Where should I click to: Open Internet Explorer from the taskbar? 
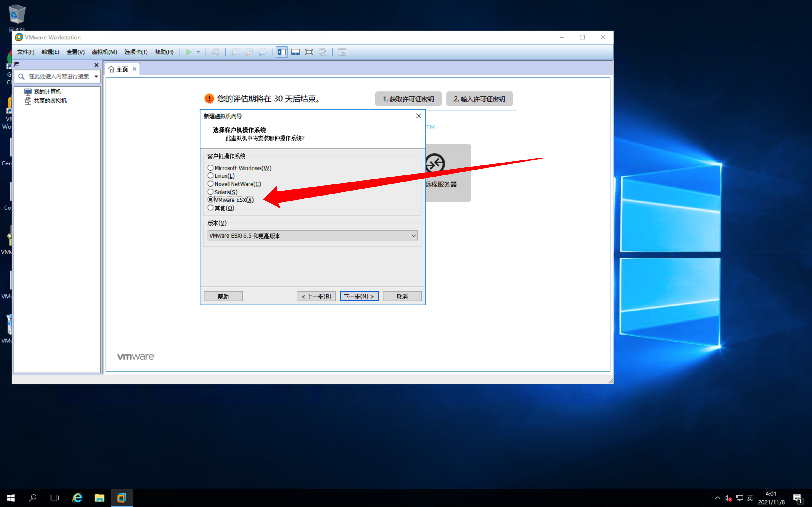pos(77,498)
